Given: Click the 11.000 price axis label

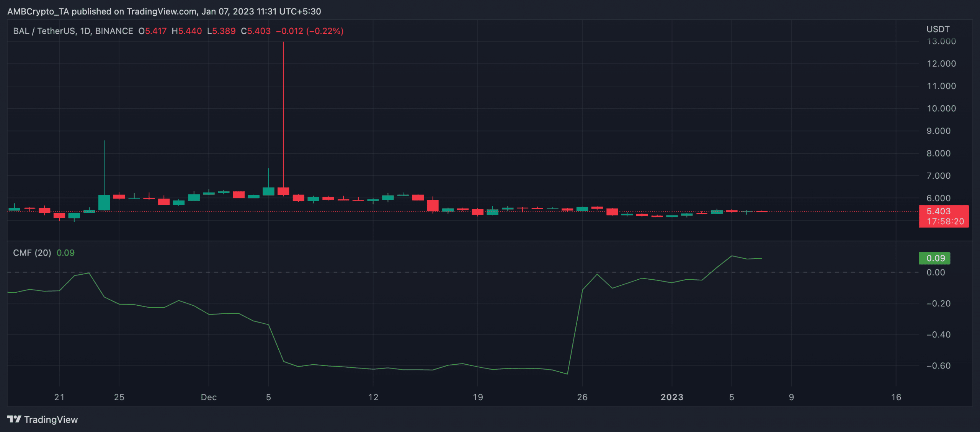Looking at the screenshot, I should pyautogui.click(x=941, y=86).
